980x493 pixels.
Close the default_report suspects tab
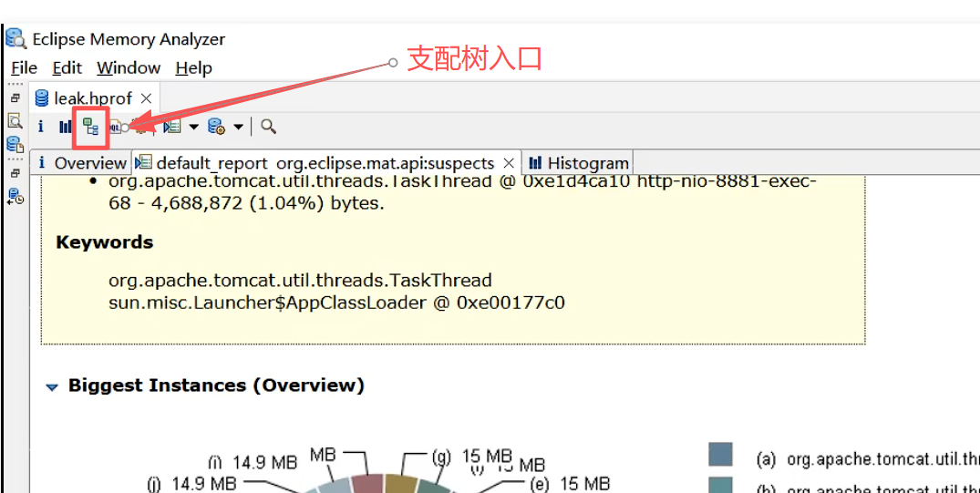pos(509,163)
